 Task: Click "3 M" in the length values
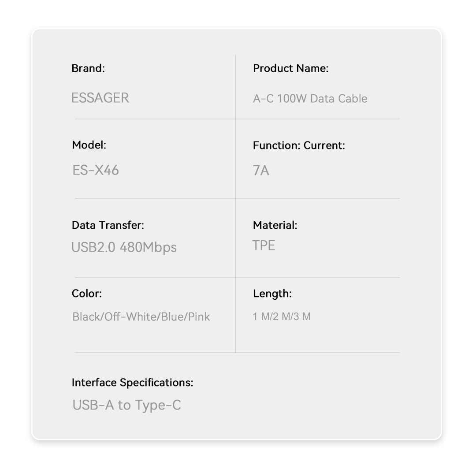point(303,316)
